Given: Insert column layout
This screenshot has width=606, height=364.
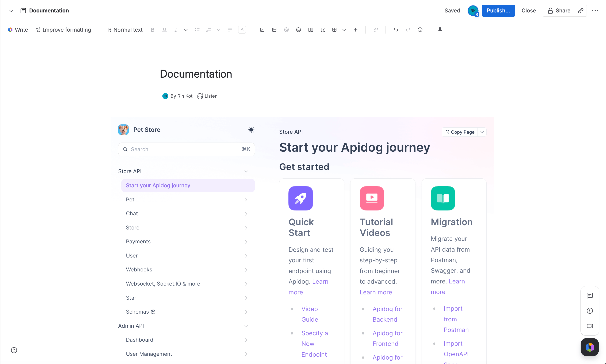Looking at the screenshot, I should tap(311, 30).
